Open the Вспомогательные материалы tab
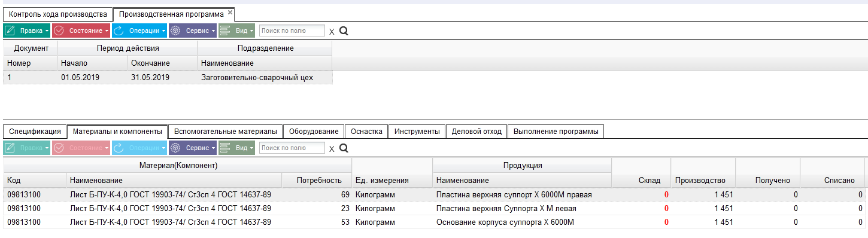The height and width of the screenshot is (238, 868). coord(225,131)
